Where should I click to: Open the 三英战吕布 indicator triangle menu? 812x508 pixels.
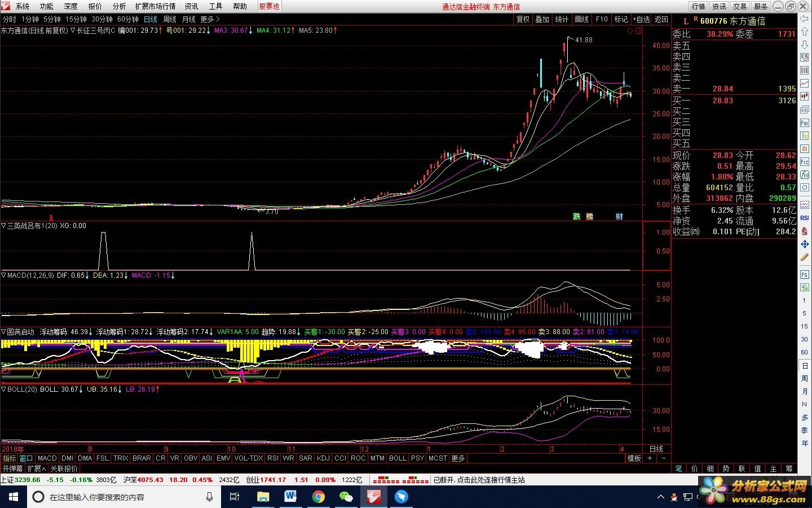3,226
